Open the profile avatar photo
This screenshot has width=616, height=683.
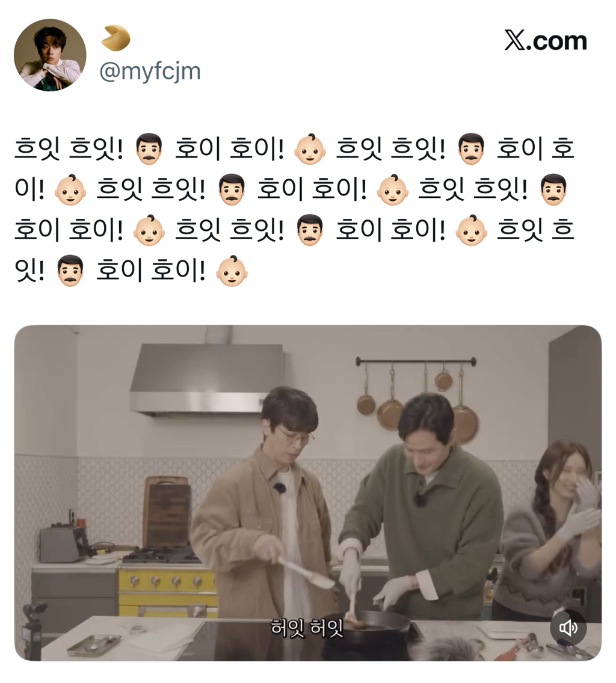pos(50,55)
